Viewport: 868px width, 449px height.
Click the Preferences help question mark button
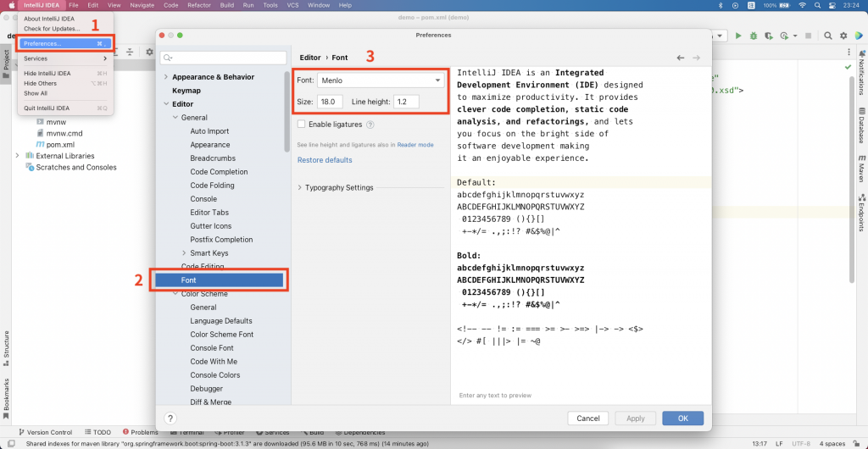tap(170, 418)
